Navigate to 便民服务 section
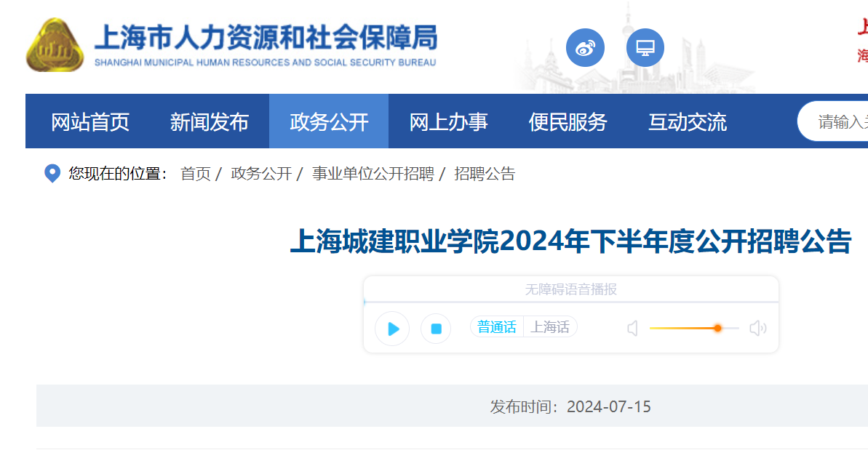868x474 pixels. coord(568,121)
